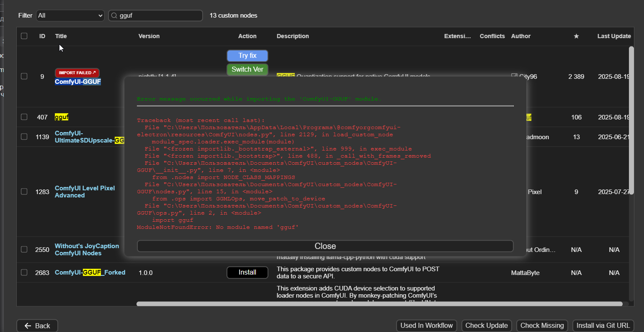
Task: Click the search magnifier icon
Action: point(114,16)
